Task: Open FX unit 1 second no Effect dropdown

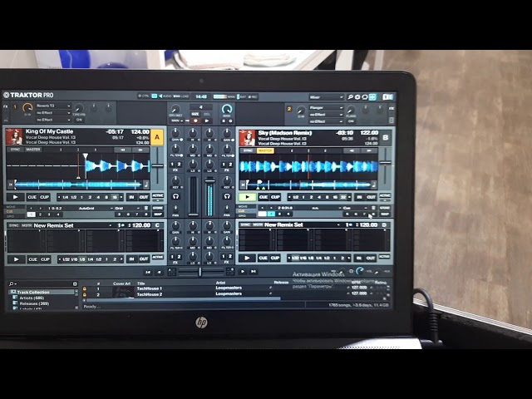Action: tap(53, 113)
